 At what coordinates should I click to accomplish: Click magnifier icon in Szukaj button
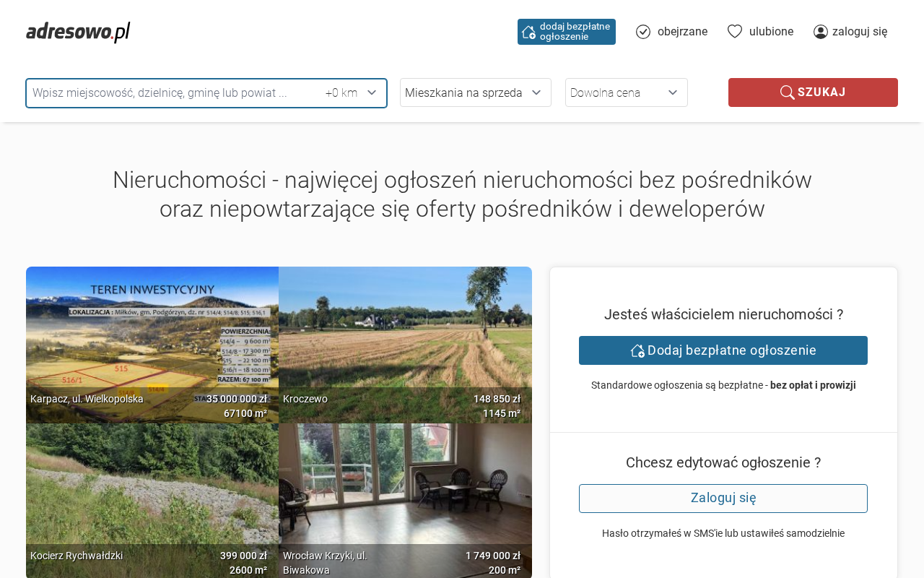[787, 92]
